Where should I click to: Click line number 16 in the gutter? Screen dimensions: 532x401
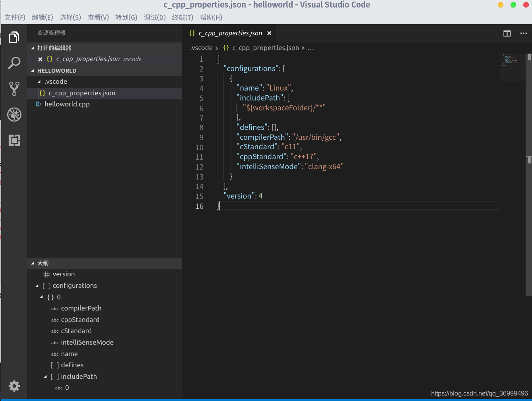pyautogui.click(x=199, y=206)
